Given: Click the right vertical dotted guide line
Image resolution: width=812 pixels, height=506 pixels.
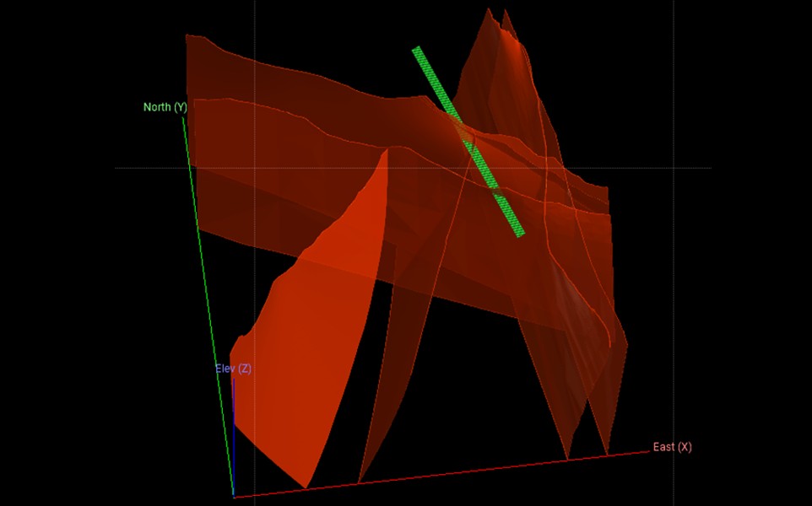Looking at the screenshot, I should pyautogui.click(x=673, y=84).
